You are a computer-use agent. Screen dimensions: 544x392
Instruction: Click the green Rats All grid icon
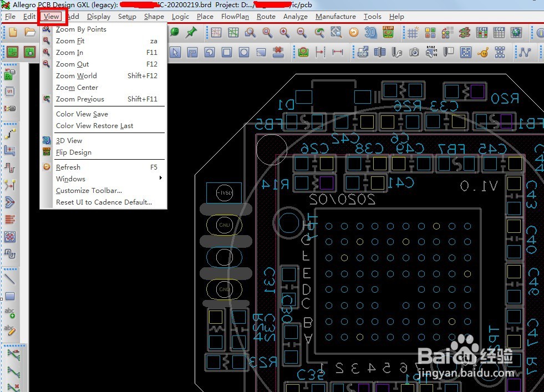pos(233,33)
